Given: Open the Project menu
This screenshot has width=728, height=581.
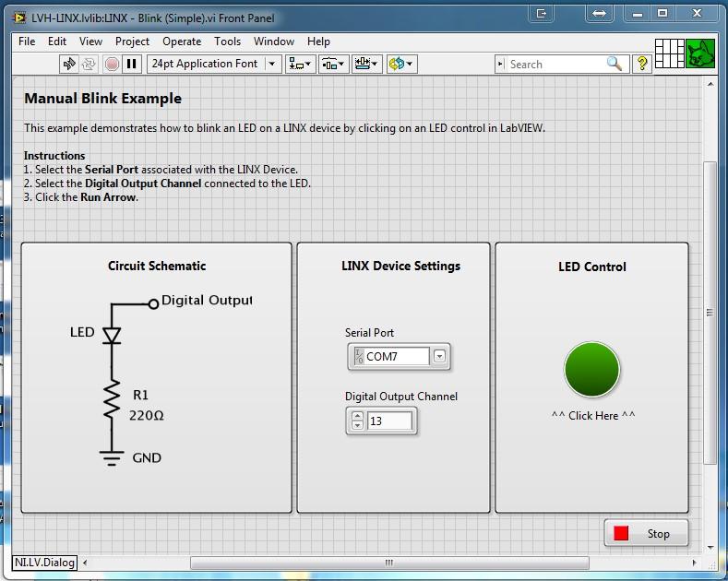Looking at the screenshot, I should [x=132, y=41].
